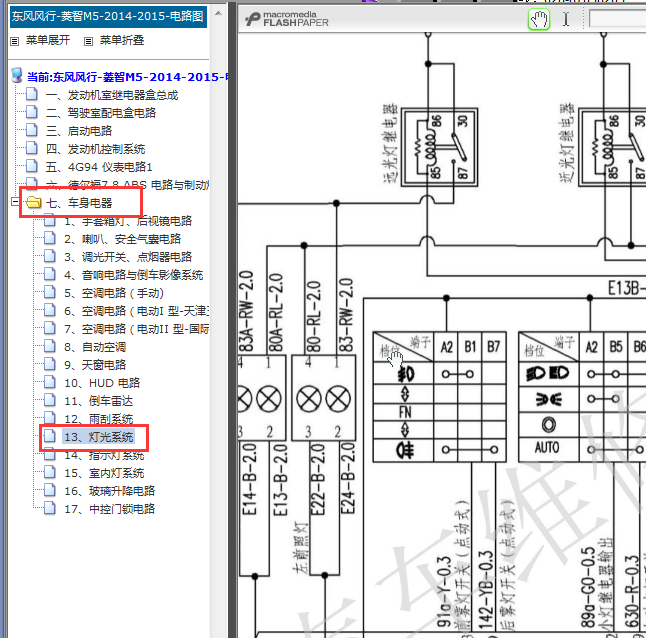This screenshot has width=646, height=638.
Task: Click the 菜单折叠 list icon
Action: [88, 41]
